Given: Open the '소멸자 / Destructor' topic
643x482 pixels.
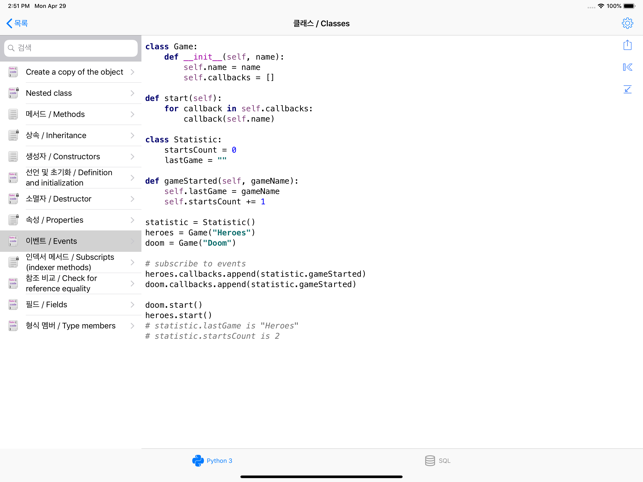Looking at the screenshot, I should 71,199.
